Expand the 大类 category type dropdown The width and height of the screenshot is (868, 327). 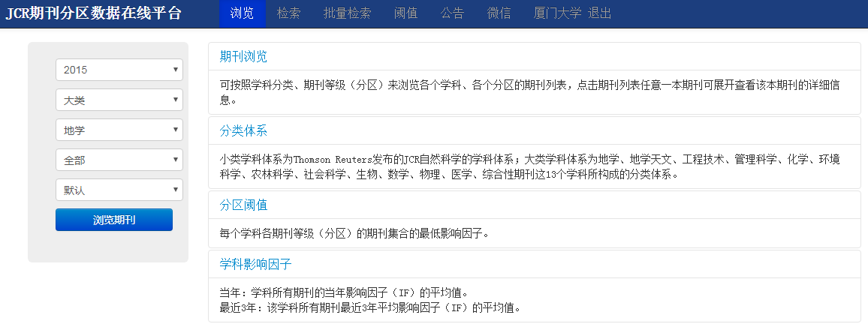(119, 100)
